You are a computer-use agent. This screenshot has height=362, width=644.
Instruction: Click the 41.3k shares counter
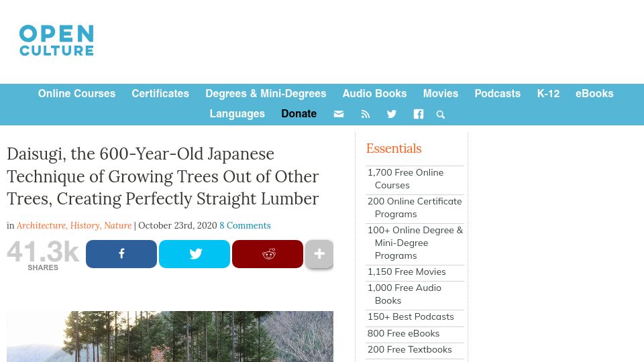pos(43,255)
